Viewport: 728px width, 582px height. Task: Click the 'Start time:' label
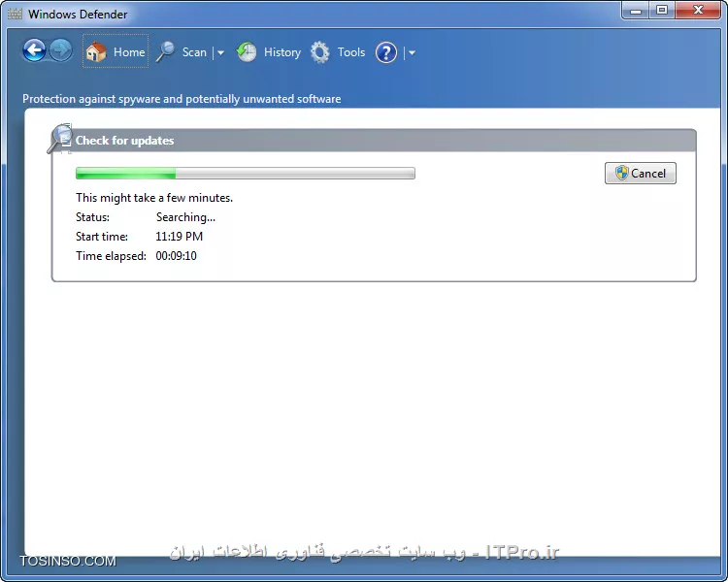click(x=102, y=237)
